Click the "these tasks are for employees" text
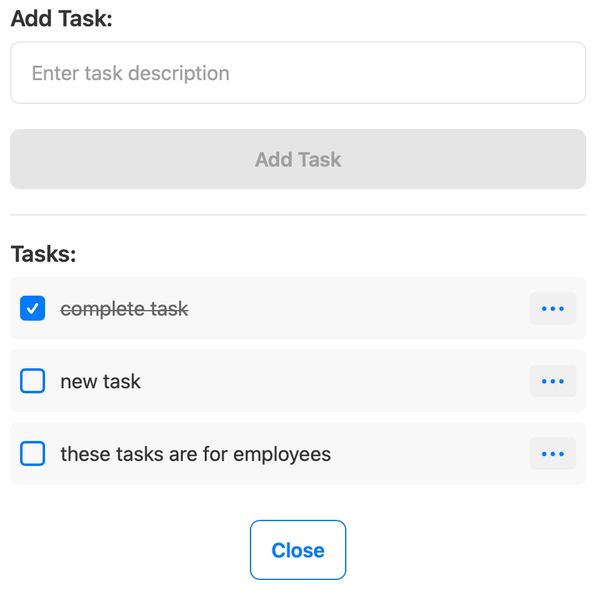Screen dimensions: 600x590 point(195,454)
